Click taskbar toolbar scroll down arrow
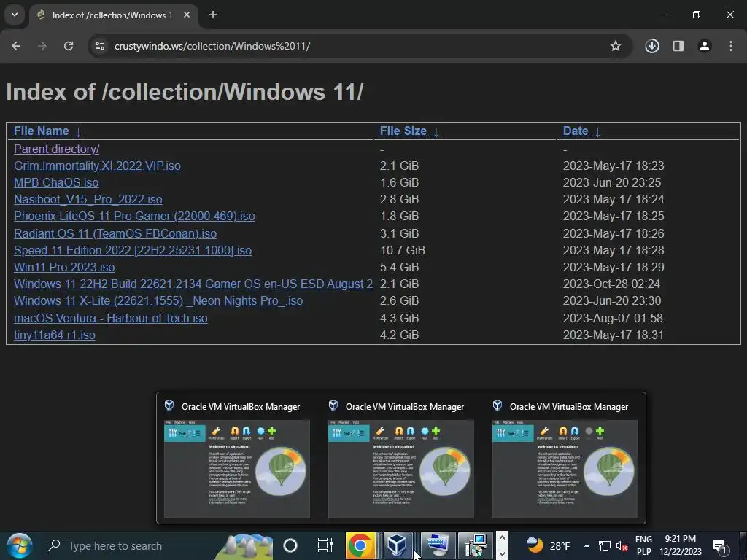The width and height of the screenshot is (747, 560). (502, 554)
